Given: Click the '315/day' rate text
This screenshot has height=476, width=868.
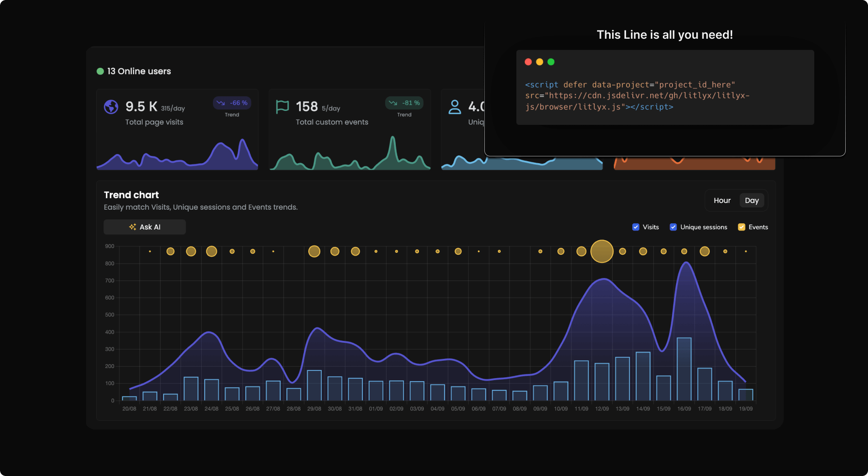Looking at the screenshot, I should point(173,108).
